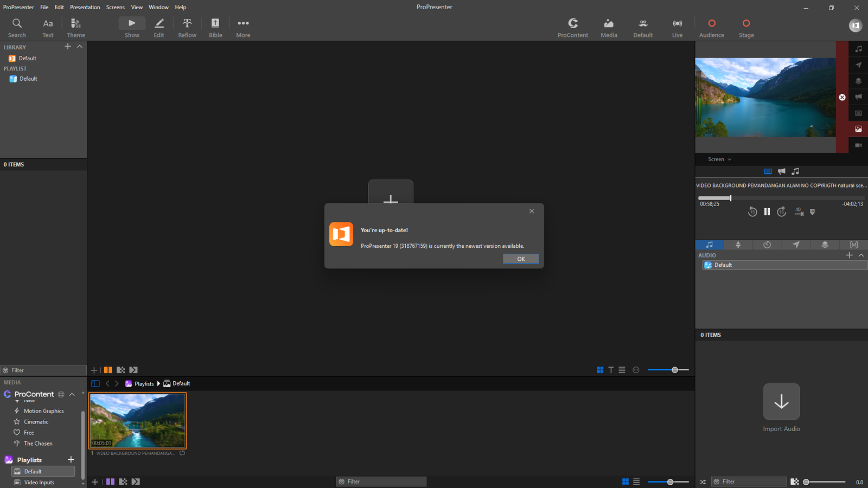Open the Theme toolbar button
The image size is (868, 488).
pos(76,28)
